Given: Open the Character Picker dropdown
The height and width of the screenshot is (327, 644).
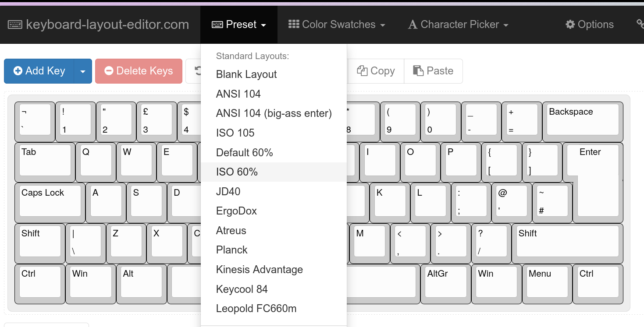Looking at the screenshot, I should click(458, 25).
